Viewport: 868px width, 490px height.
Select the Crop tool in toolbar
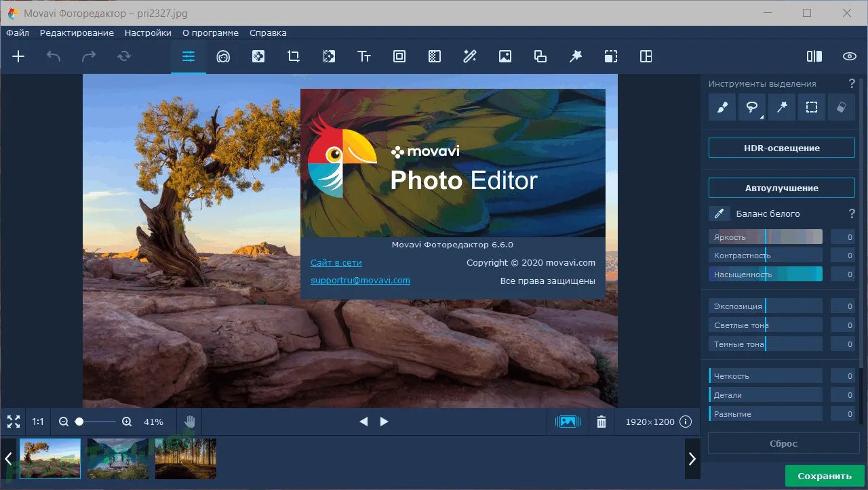[x=294, y=57]
